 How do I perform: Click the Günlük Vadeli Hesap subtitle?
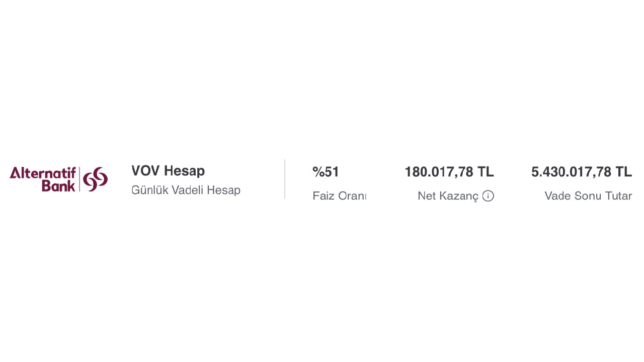tap(186, 190)
